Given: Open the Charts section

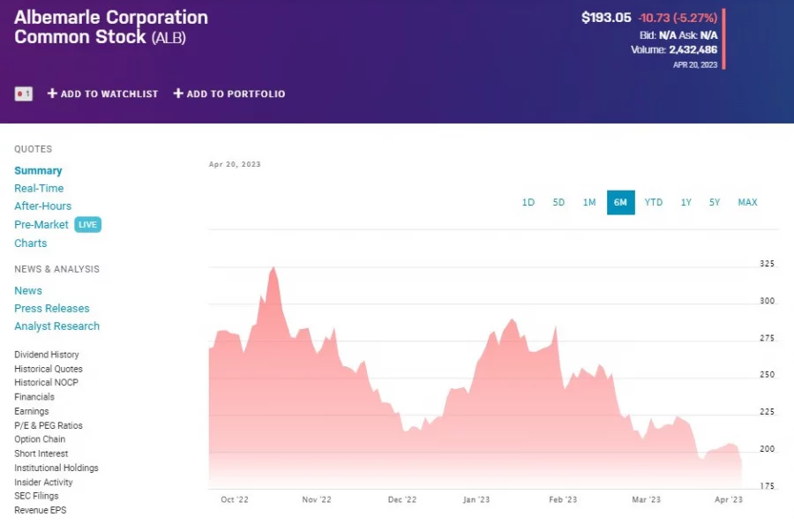Looking at the screenshot, I should (30, 243).
